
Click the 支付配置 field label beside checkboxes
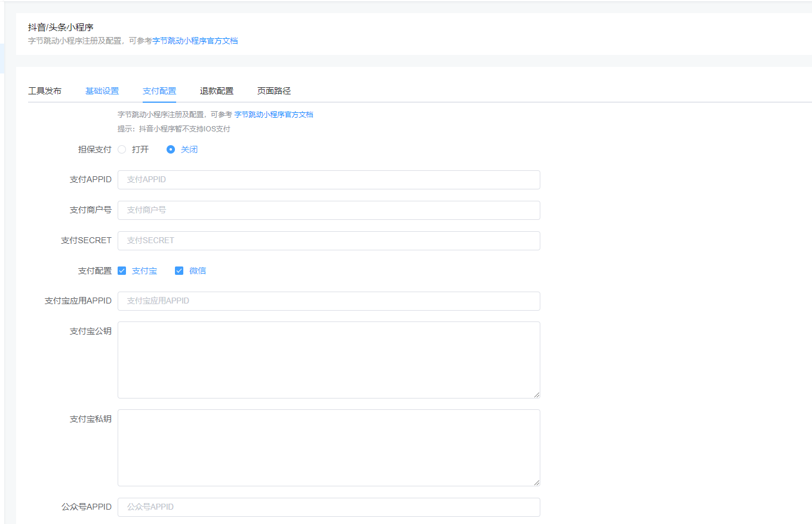[95, 271]
